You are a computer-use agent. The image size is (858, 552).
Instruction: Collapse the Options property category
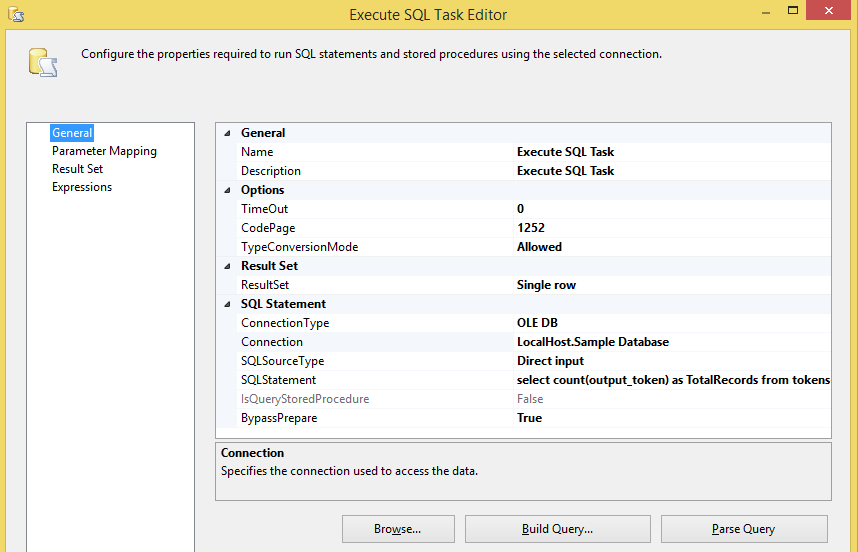pos(227,190)
